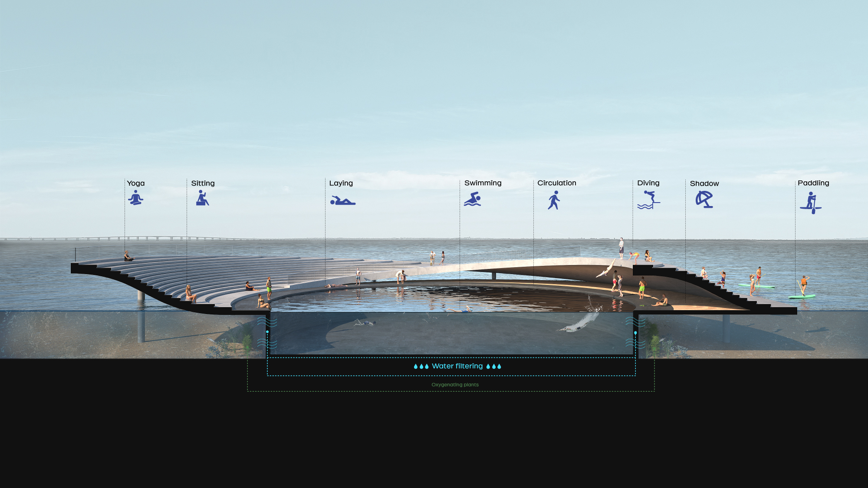
Task: Click the Yoga text label
Action: click(136, 183)
